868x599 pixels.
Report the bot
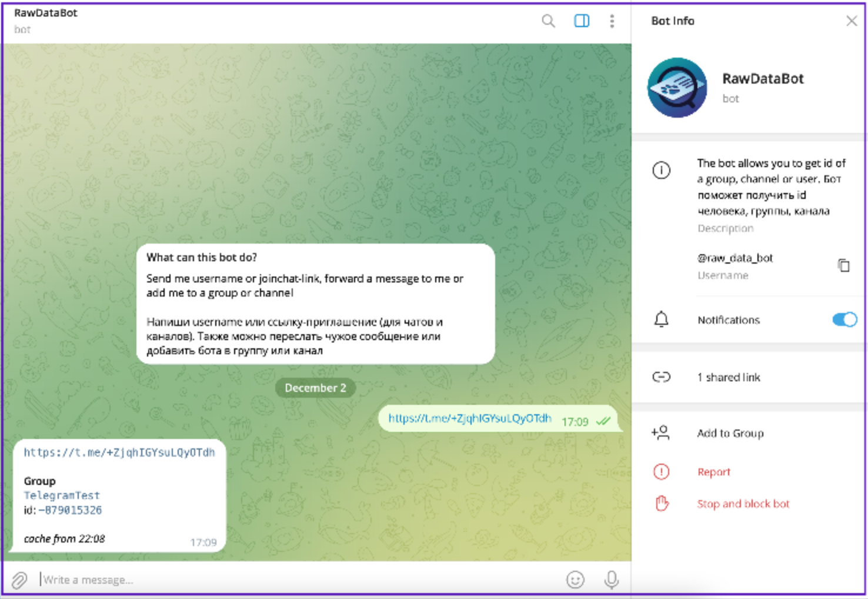(713, 472)
